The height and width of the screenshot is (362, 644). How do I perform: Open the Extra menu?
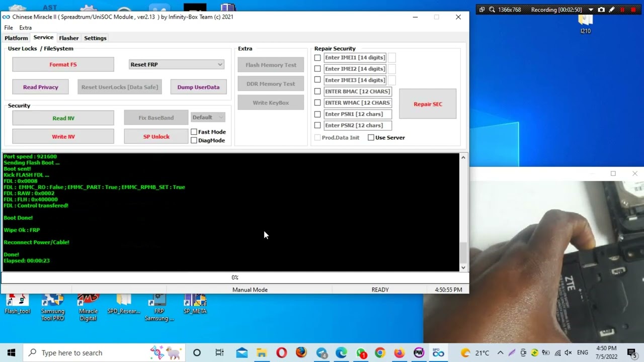coord(25,28)
